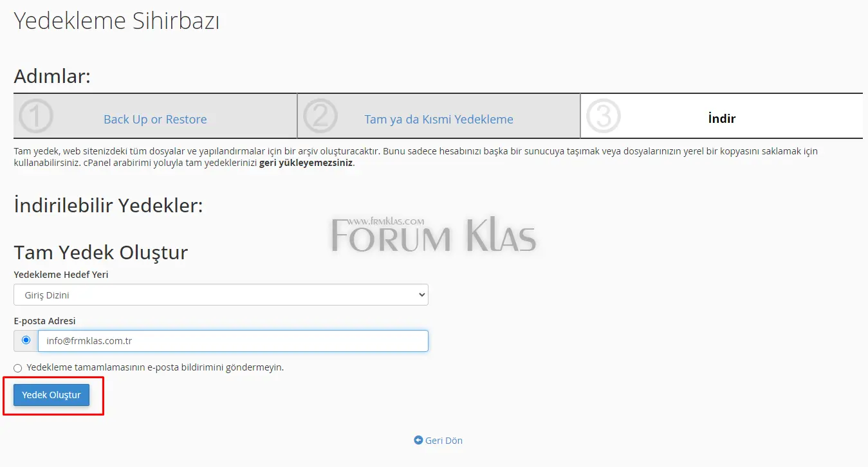This screenshot has height=467, width=868.
Task: Expand the 'Giriş Dizini' destination selector
Action: 221,294
